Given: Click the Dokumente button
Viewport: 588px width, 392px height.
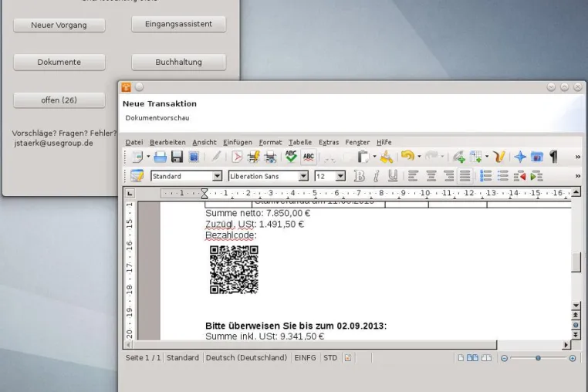Looking at the screenshot, I should click(59, 62).
